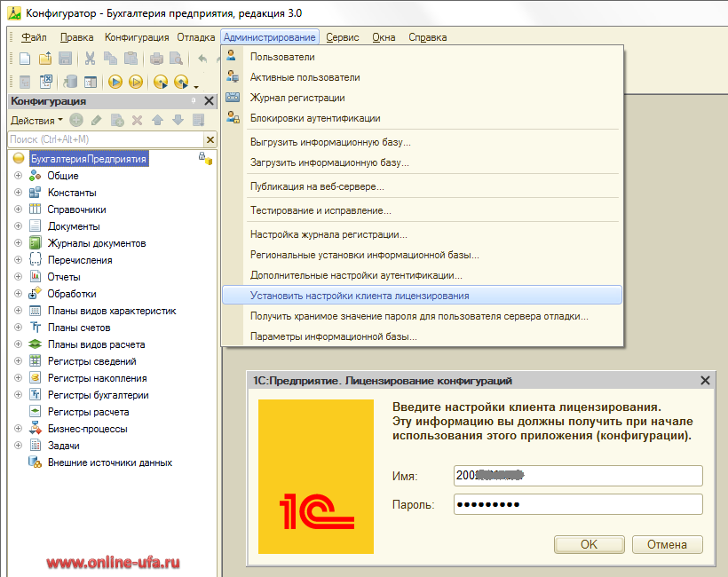
Task: Click the sort list icon in Конфигурация toolbar
Action: click(x=198, y=121)
